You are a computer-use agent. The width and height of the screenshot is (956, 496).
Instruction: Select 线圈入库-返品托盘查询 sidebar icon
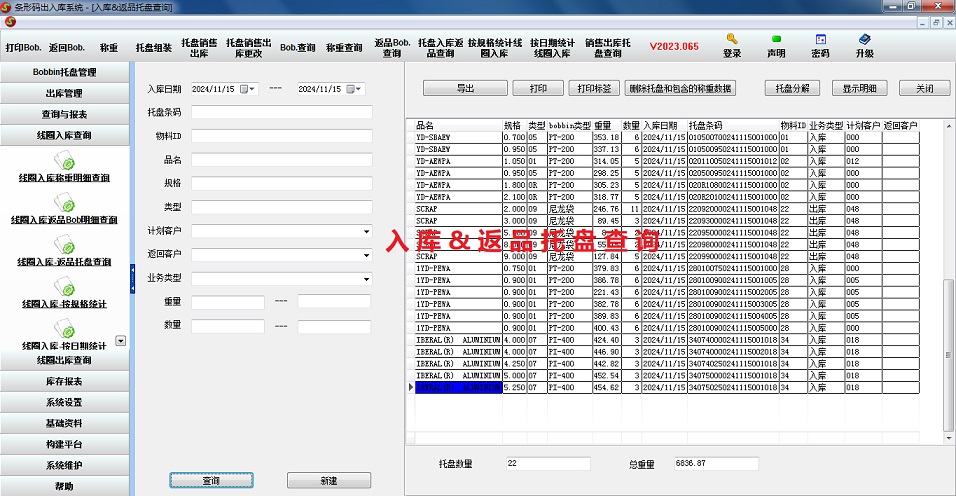64,243
